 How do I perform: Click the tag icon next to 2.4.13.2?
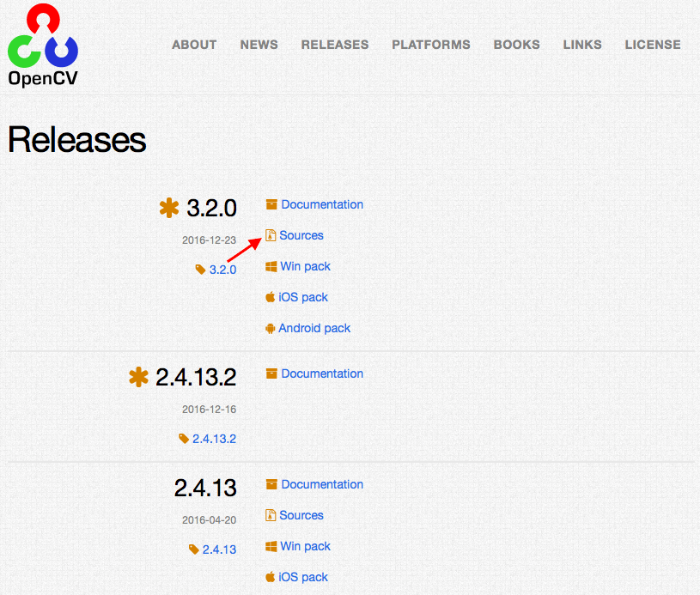(184, 439)
